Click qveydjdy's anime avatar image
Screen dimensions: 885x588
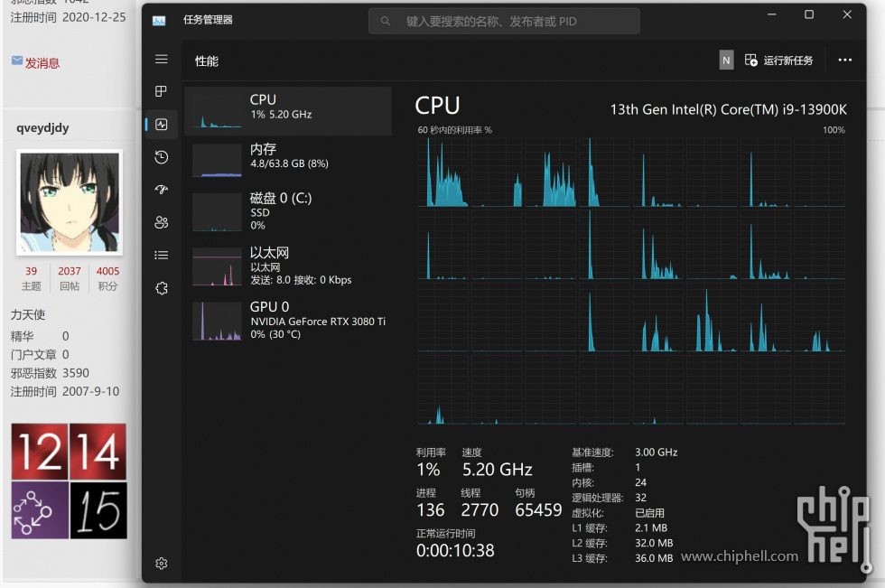(x=70, y=202)
